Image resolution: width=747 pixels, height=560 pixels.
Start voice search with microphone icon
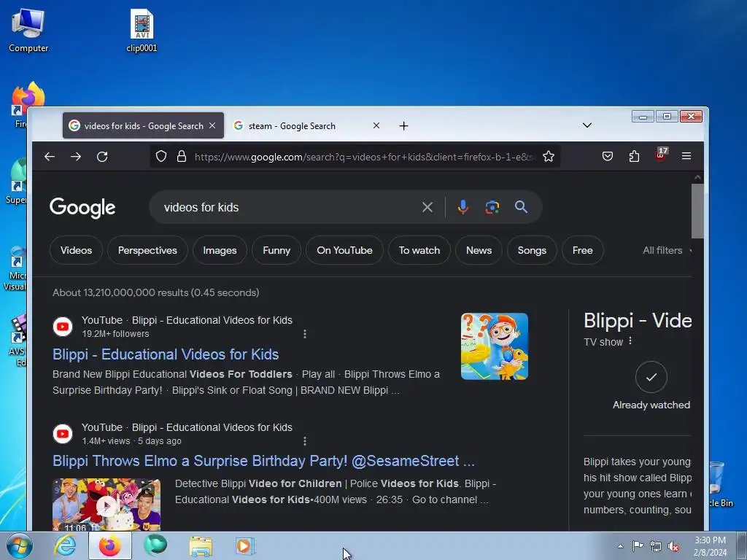click(x=462, y=207)
